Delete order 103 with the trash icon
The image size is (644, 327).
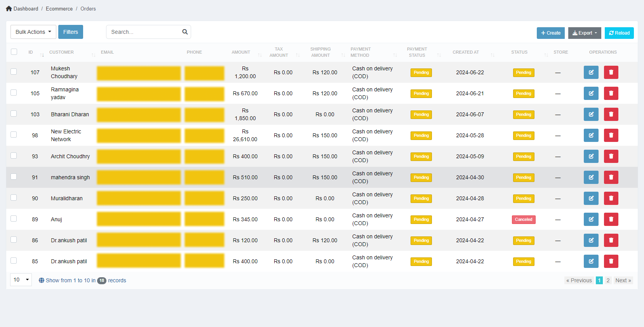coord(611,114)
